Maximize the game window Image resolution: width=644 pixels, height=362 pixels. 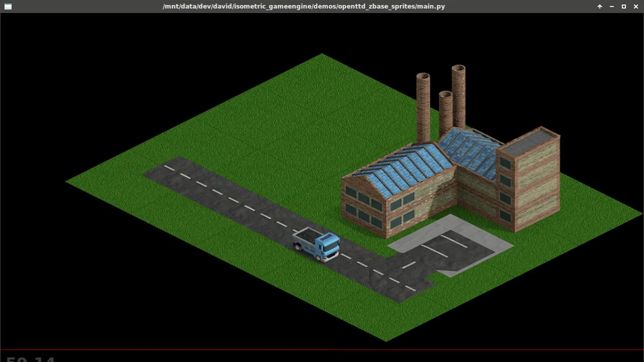pos(624,7)
